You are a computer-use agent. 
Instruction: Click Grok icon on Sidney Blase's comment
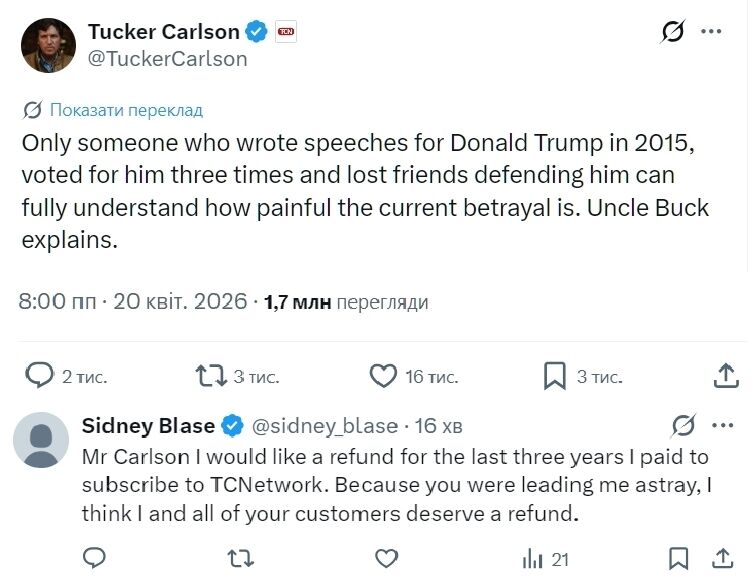pos(684,426)
